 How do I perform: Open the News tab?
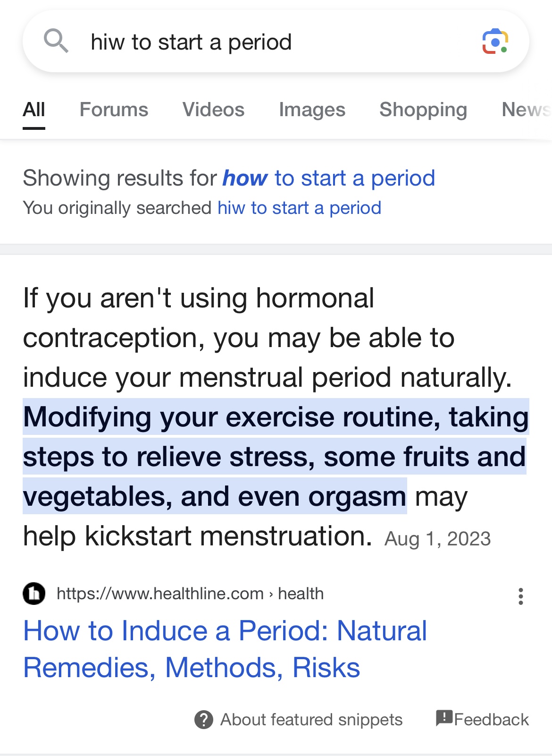[525, 110]
